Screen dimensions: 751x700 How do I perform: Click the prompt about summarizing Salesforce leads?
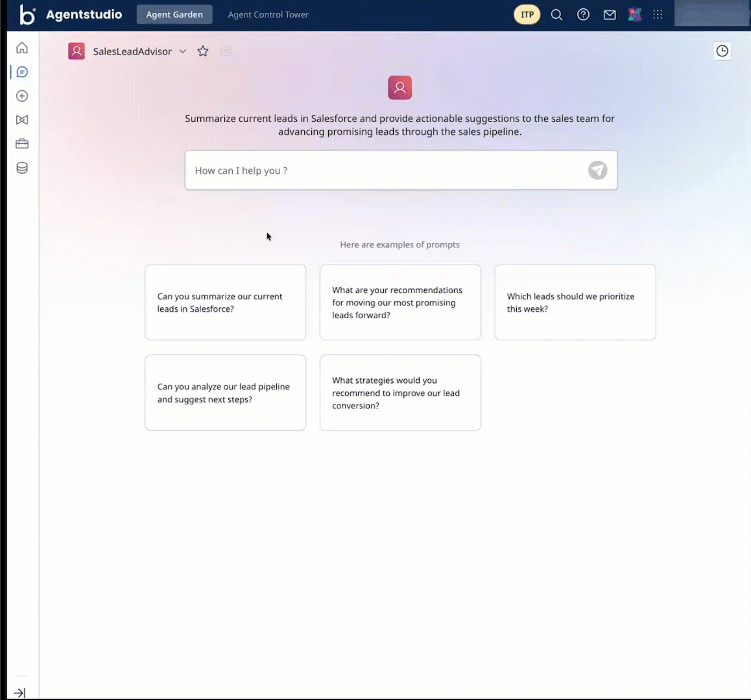click(225, 302)
